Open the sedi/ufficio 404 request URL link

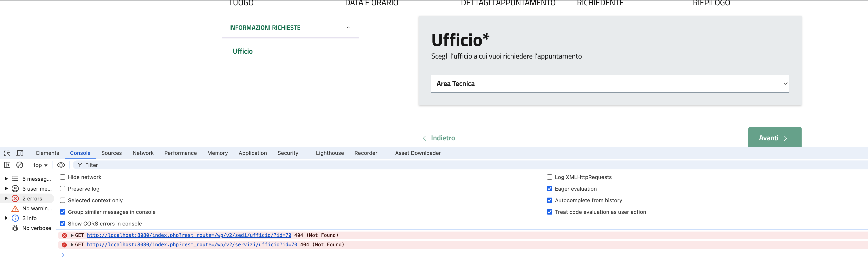[x=189, y=235]
